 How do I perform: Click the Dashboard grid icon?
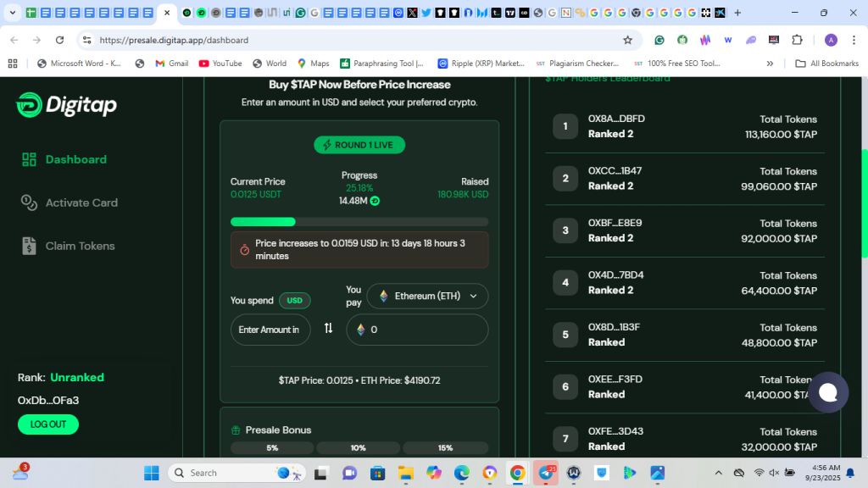29,159
